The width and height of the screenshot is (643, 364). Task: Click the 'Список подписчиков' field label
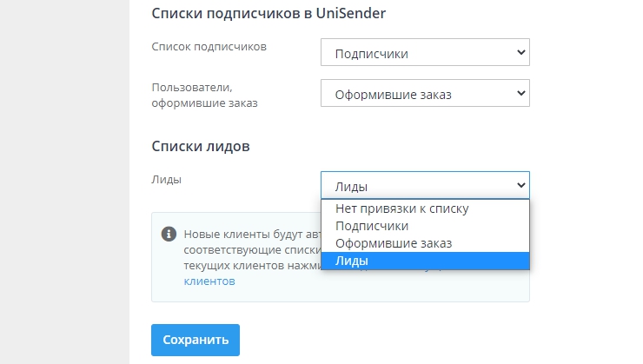209,47
